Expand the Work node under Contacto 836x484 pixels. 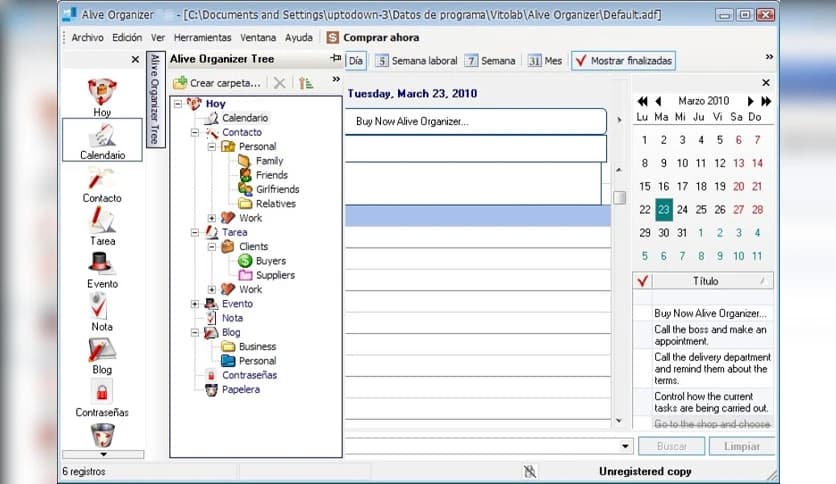[x=212, y=218]
